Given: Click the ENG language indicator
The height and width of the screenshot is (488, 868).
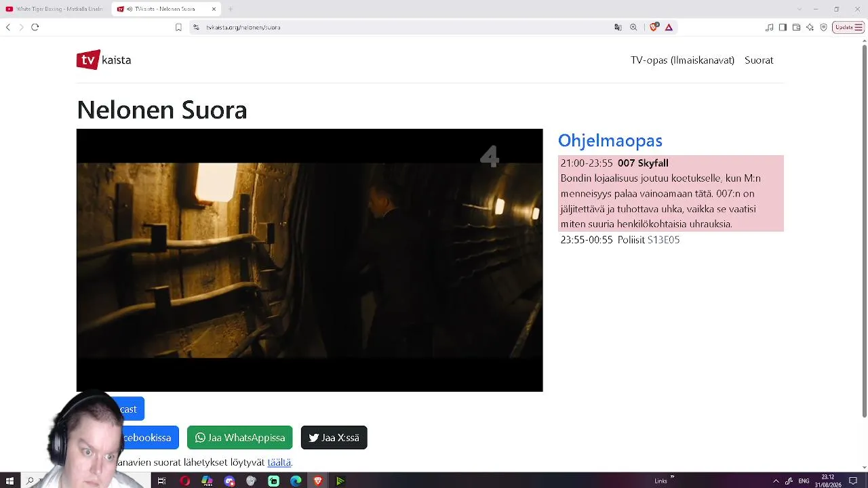Looking at the screenshot, I should click(804, 481).
